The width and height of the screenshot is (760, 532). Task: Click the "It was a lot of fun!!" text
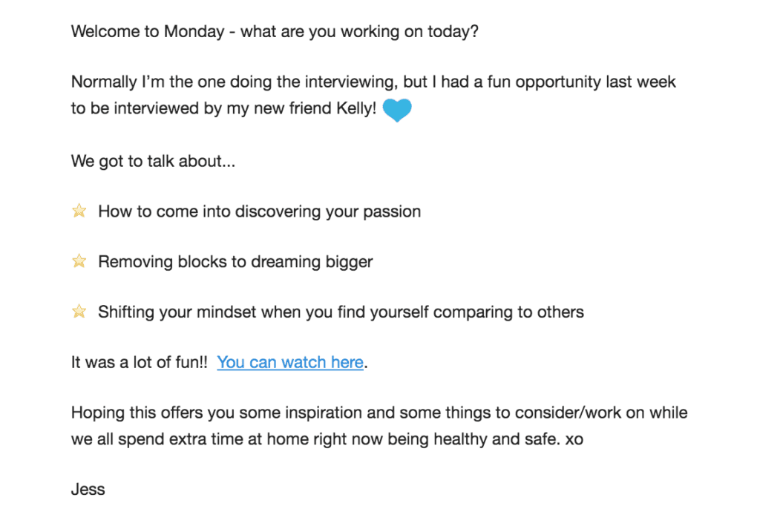pos(139,362)
